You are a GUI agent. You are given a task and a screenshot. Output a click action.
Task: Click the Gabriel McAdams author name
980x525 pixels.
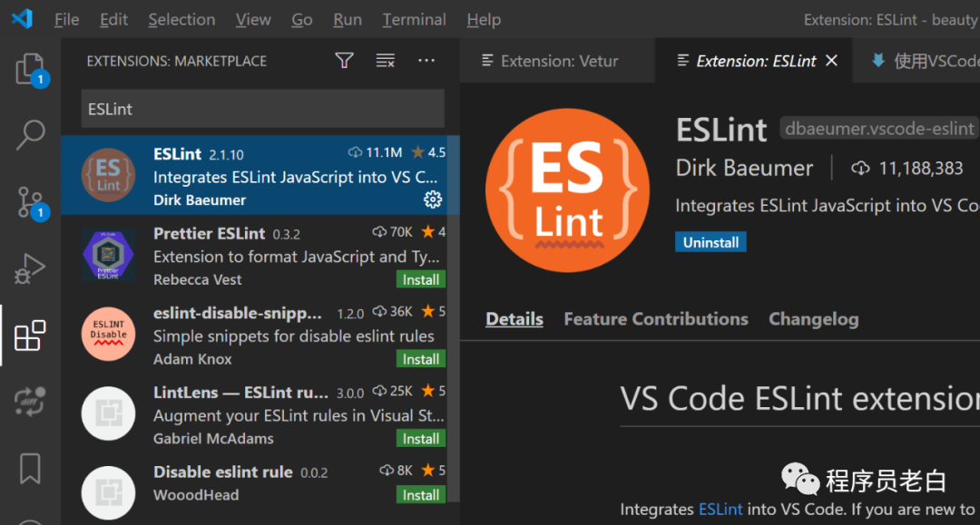pyautogui.click(x=213, y=438)
